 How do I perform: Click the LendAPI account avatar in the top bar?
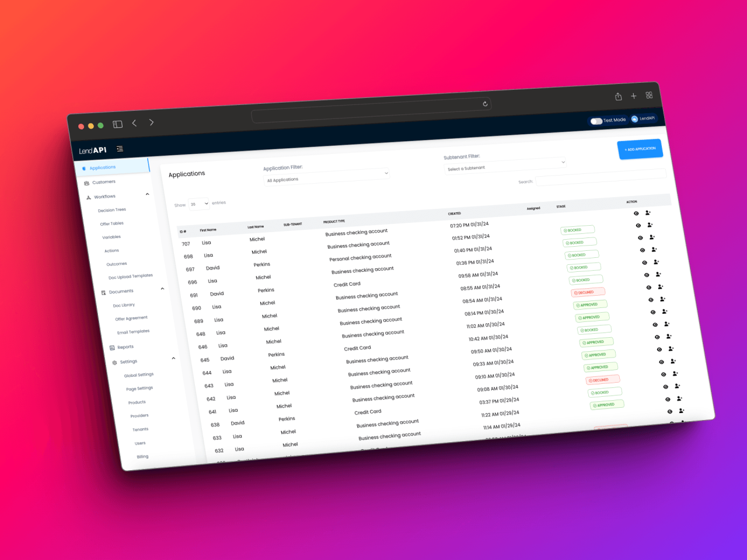[634, 118]
